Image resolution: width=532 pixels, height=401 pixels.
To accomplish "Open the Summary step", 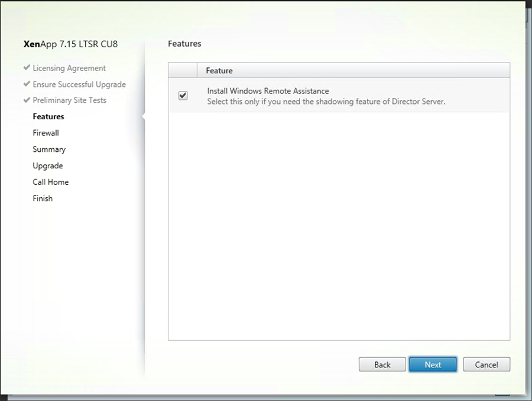I will click(x=49, y=149).
